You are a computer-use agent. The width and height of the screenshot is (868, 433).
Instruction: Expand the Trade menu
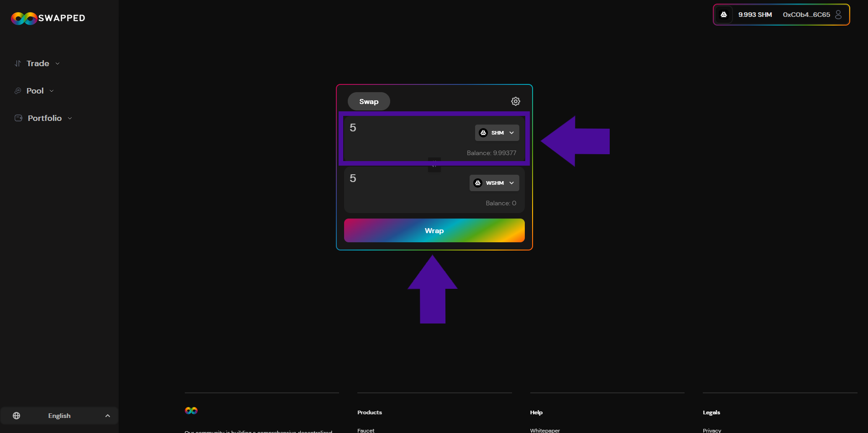[x=38, y=63]
